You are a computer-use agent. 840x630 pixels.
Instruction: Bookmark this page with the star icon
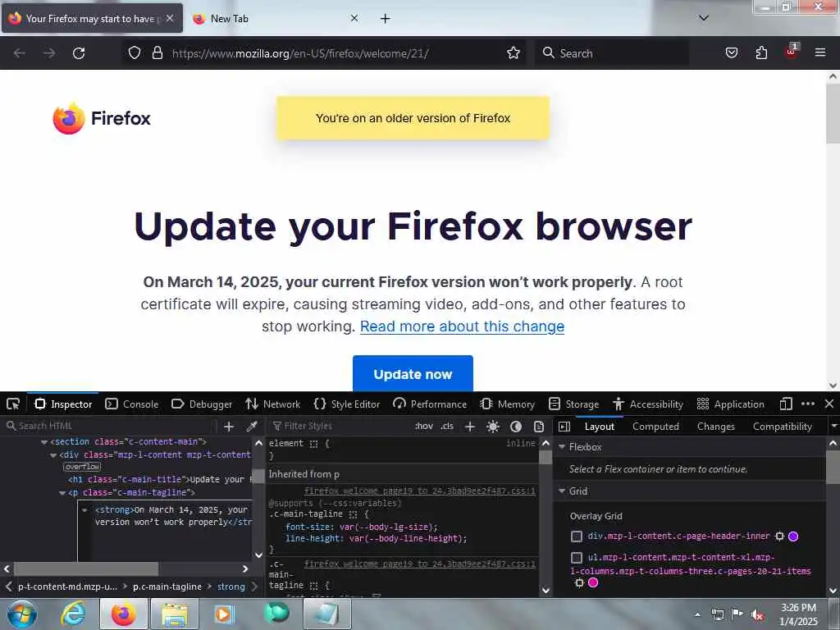pyautogui.click(x=514, y=52)
